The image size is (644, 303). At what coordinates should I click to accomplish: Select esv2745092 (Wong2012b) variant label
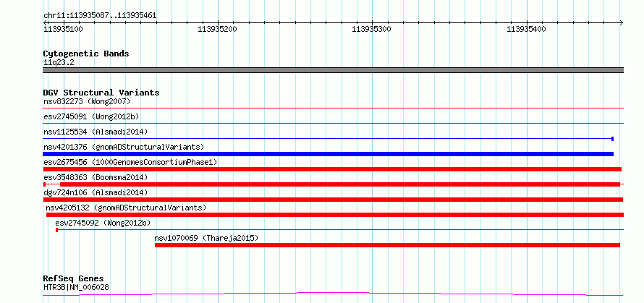(x=103, y=223)
